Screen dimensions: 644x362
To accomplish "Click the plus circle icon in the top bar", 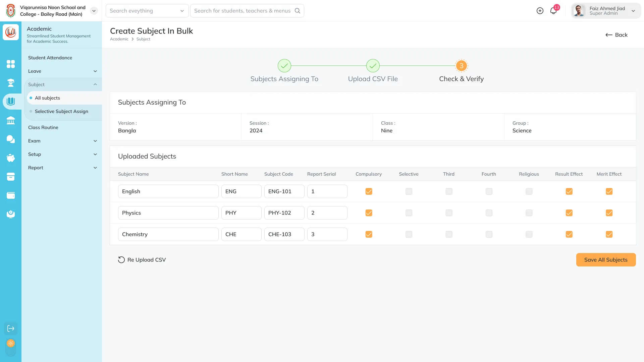I will 540,11.
